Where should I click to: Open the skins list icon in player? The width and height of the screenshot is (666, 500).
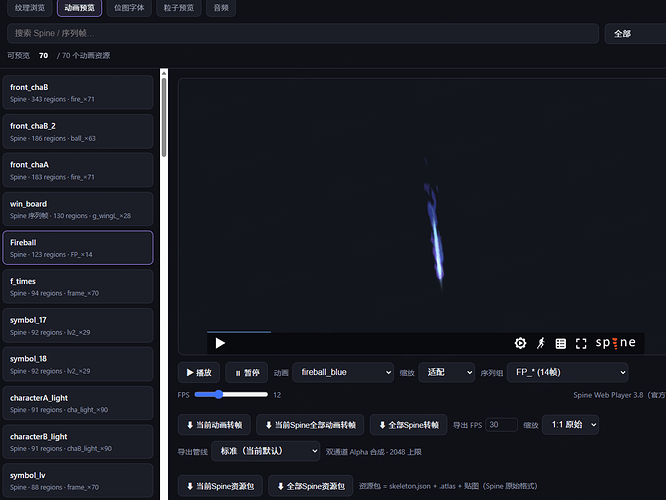coord(561,343)
